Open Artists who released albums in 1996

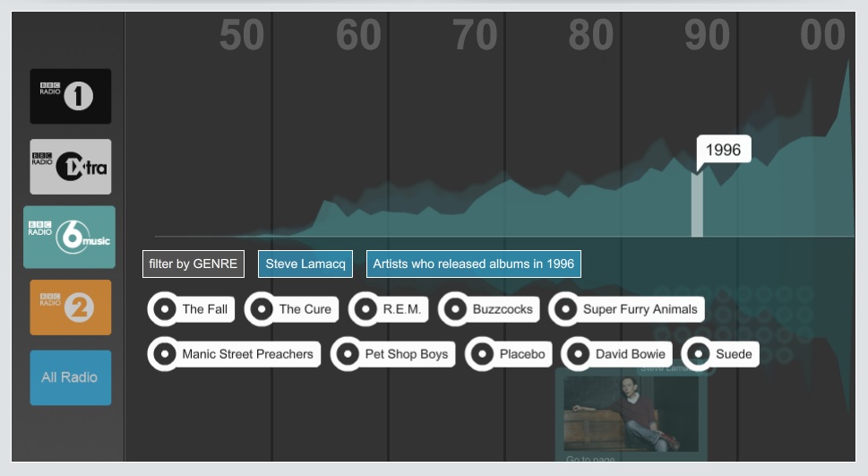point(473,264)
